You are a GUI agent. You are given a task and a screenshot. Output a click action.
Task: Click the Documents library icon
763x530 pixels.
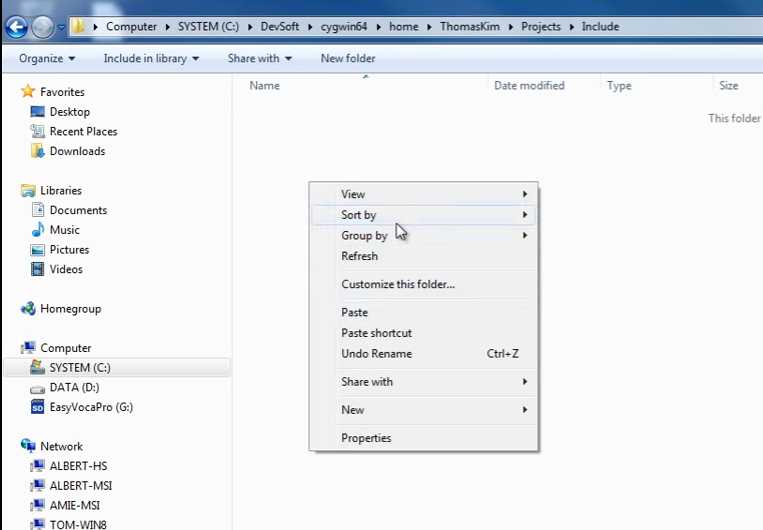pyautogui.click(x=37, y=210)
